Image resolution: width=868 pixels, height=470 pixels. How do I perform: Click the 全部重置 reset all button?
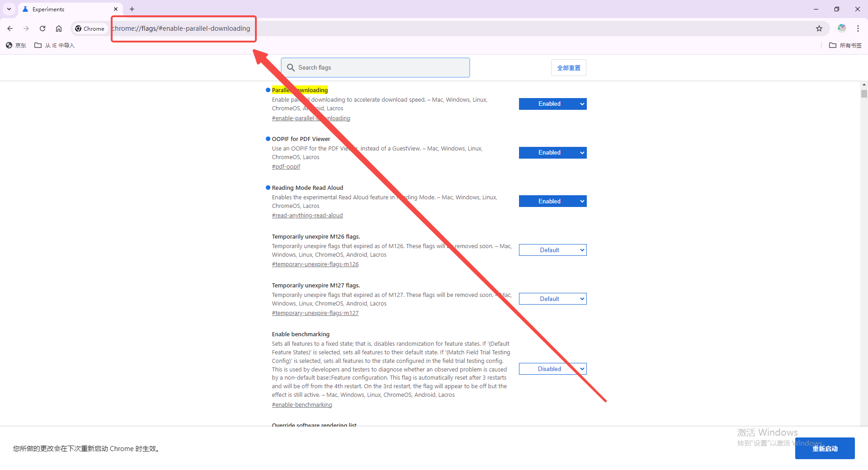pos(569,68)
